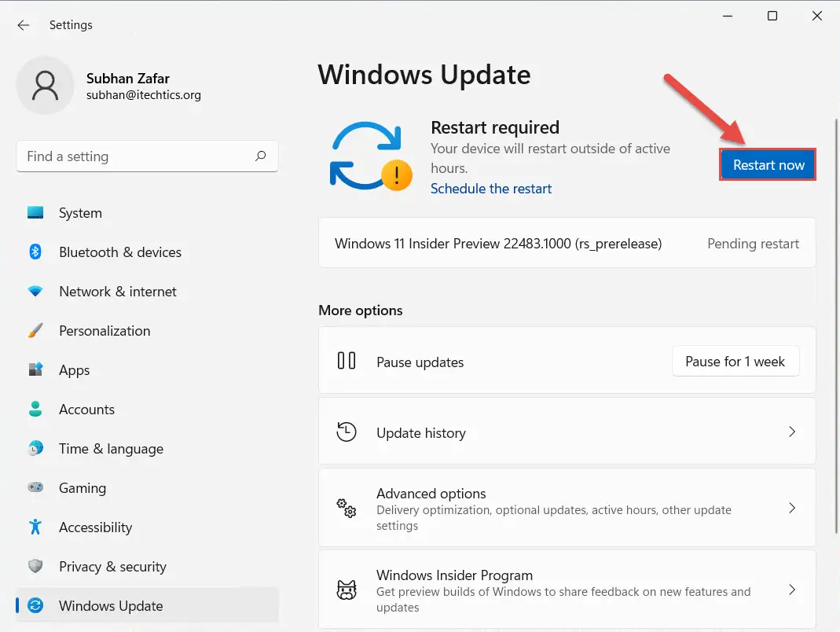Open Update history
The height and width of the screenshot is (632, 840).
(567, 432)
